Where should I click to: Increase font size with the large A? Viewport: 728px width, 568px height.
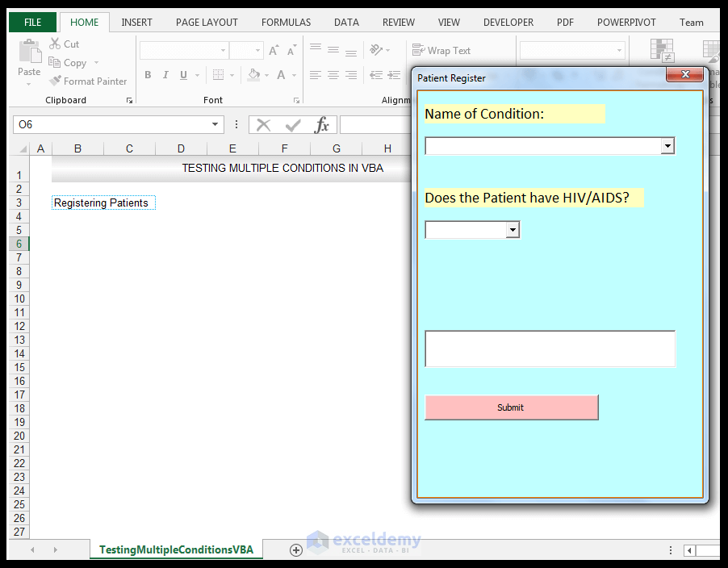click(274, 50)
